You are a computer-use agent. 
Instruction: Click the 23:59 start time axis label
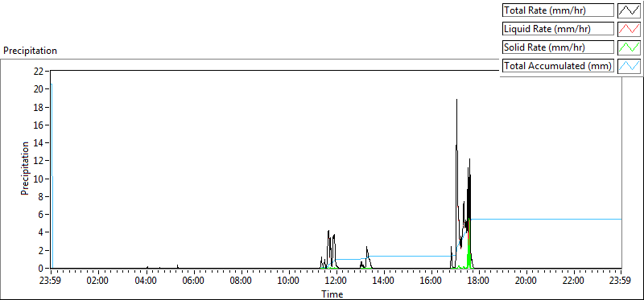[x=51, y=282]
